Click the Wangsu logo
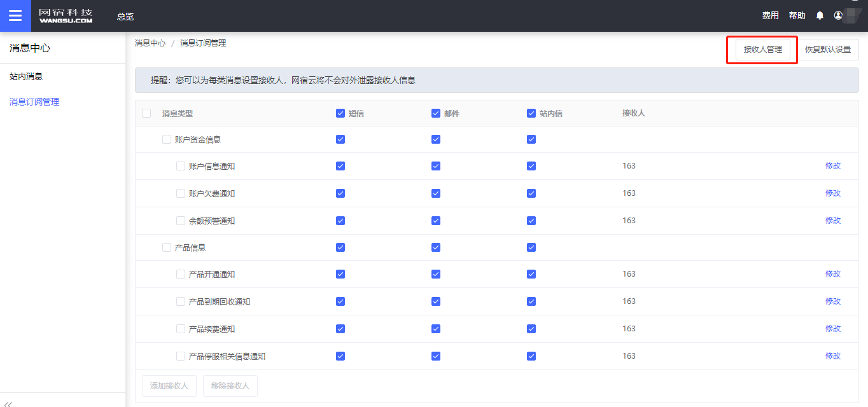Viewport: 868px width, 407px height. [x=66, y=16]
